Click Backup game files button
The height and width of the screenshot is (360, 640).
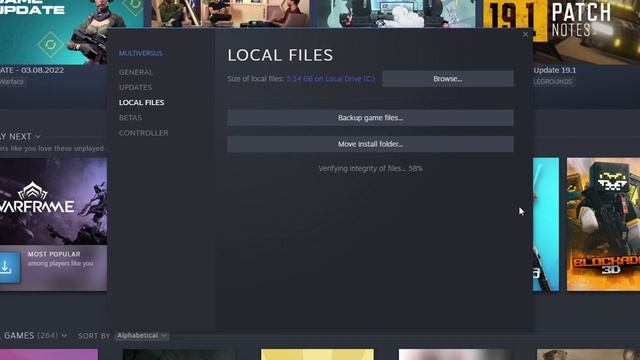pos(370,118)
